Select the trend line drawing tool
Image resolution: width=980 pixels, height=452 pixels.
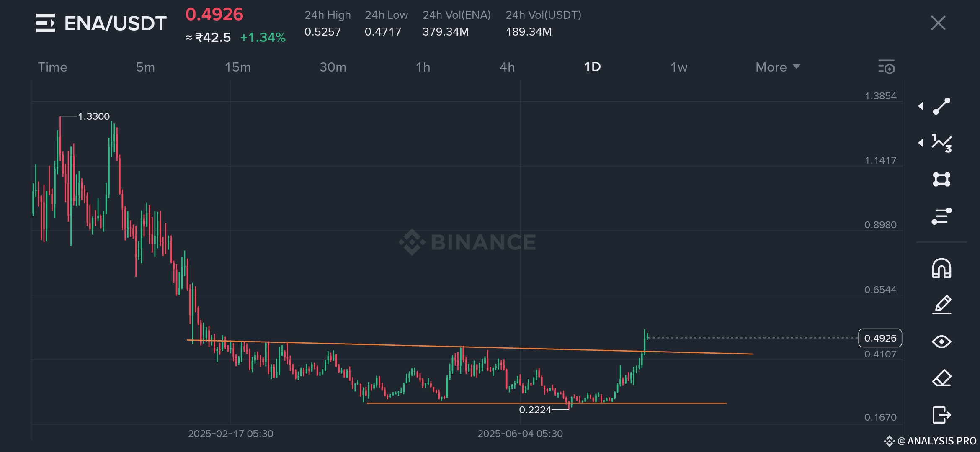tap(941, 106)
